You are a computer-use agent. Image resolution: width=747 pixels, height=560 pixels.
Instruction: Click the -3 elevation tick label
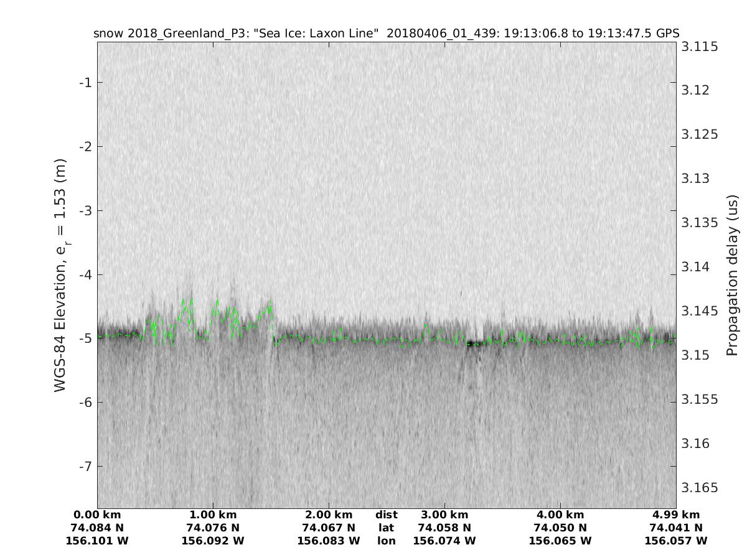[x=85, y=210]
